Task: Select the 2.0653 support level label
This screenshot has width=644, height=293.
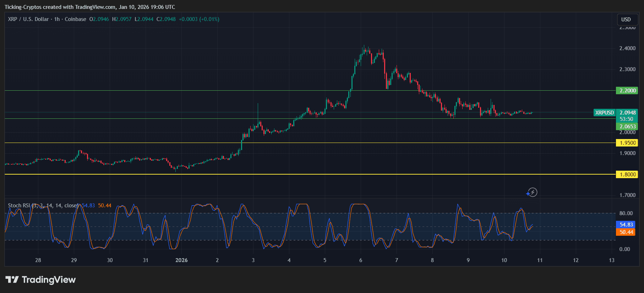Action: click(627, 127)
